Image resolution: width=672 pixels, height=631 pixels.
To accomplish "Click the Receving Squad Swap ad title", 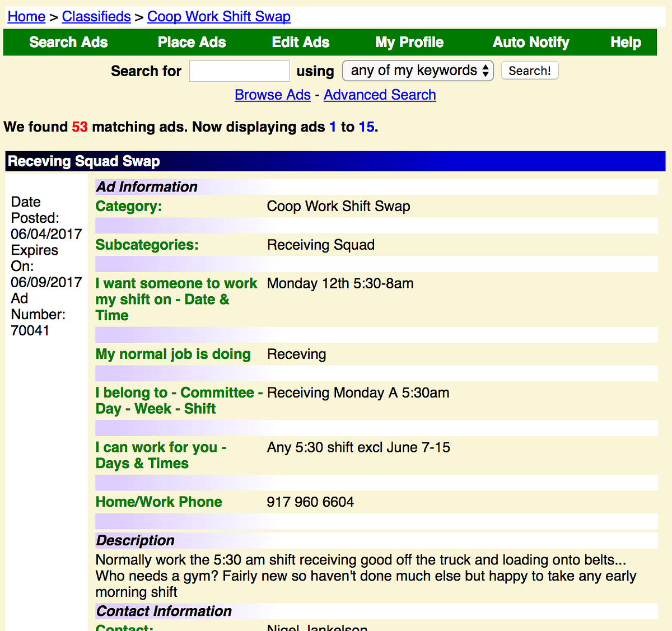I will pos(84,161).
